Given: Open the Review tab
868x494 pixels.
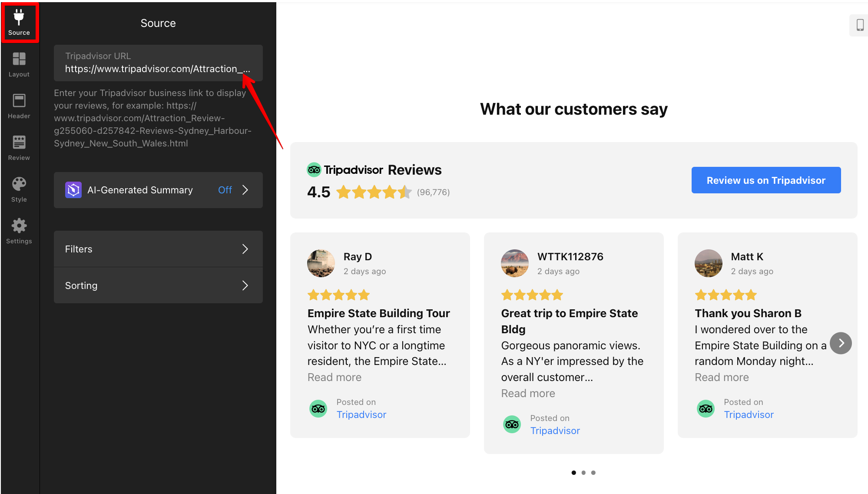Looking at the screenshot, I should click(19, 148).
